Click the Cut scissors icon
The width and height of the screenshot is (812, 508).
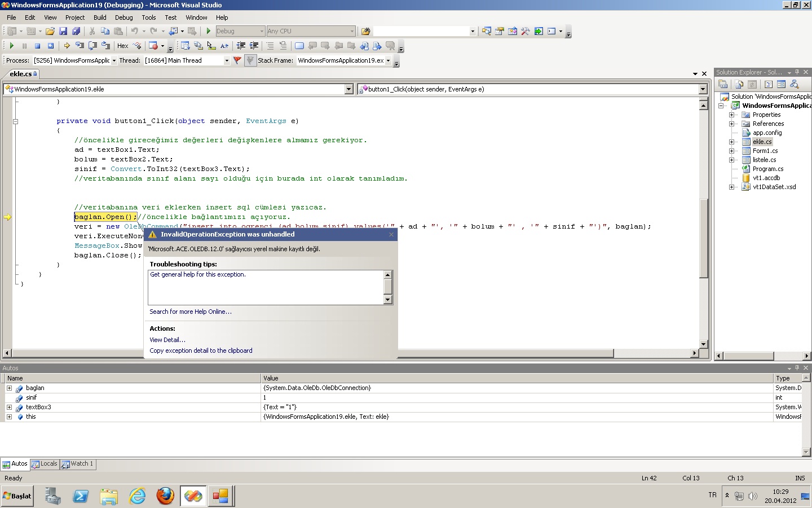click(x=92, y=31)
